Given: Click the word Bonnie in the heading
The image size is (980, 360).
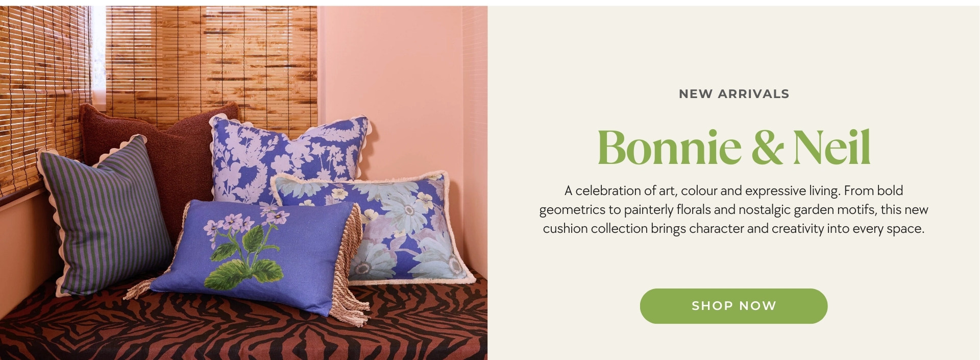Looking at the screenshot, I should (x=669, y=147).
